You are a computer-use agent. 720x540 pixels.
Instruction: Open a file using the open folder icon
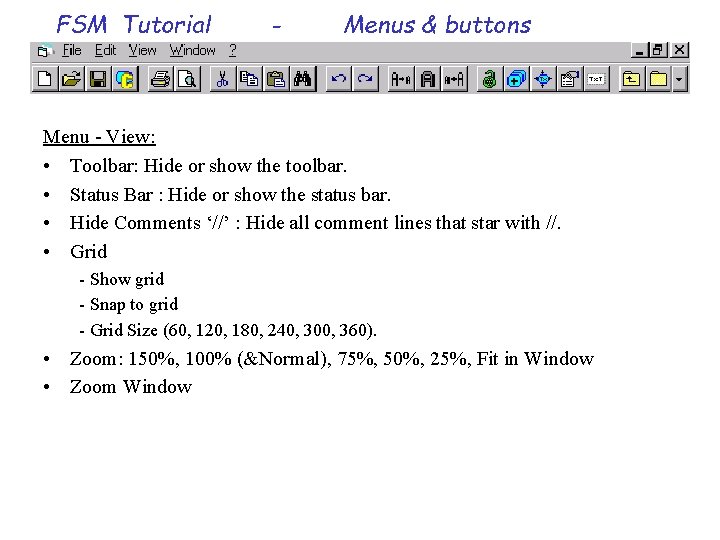coord(71,79)
